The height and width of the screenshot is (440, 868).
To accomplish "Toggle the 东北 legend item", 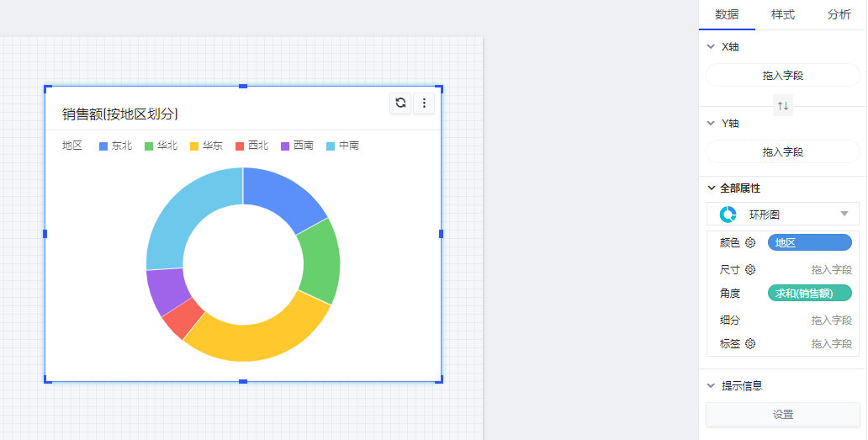I will 116,146.
